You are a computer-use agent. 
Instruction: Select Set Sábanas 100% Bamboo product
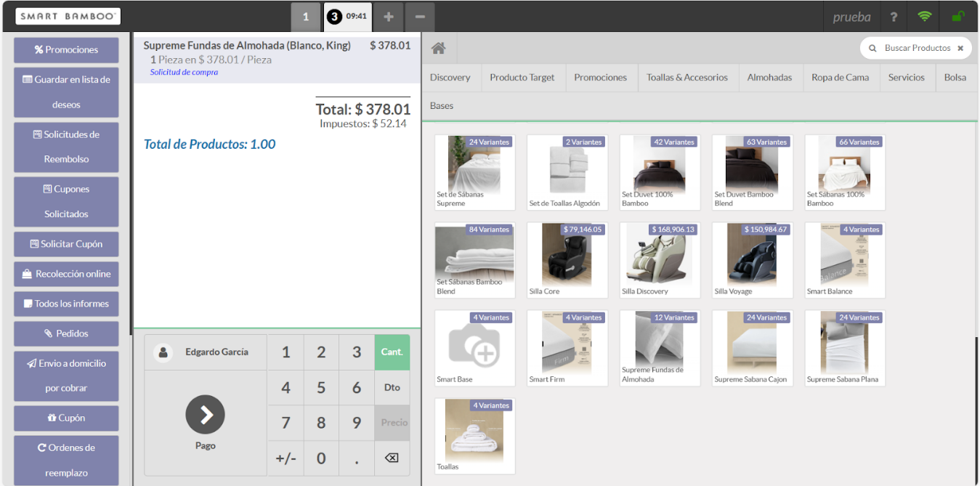pyautogui.click(x=845, y=172)
